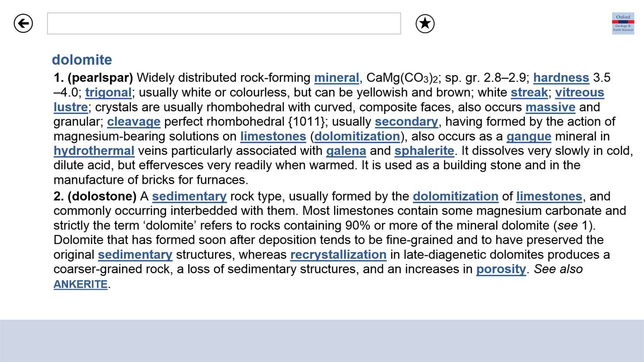The image size is (644, 362).
Task: Click the back arrow icon
Action: click(23, 23)
